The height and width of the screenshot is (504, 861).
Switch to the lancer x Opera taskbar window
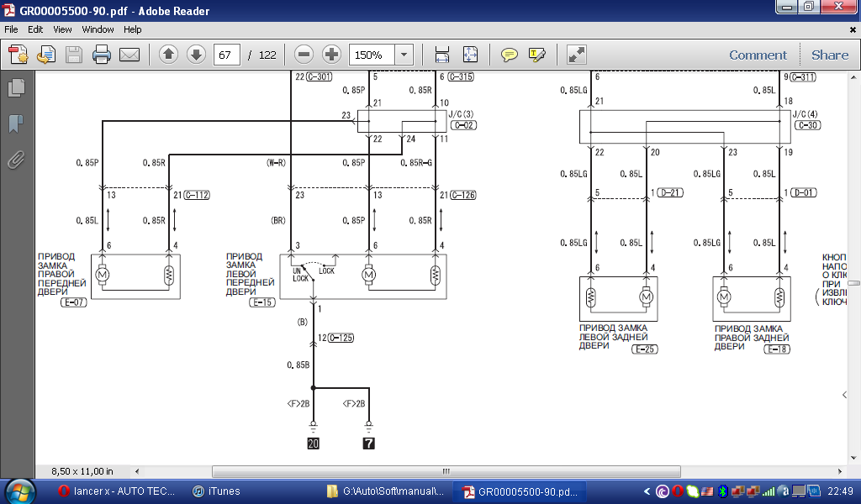(x=117, y=491)
